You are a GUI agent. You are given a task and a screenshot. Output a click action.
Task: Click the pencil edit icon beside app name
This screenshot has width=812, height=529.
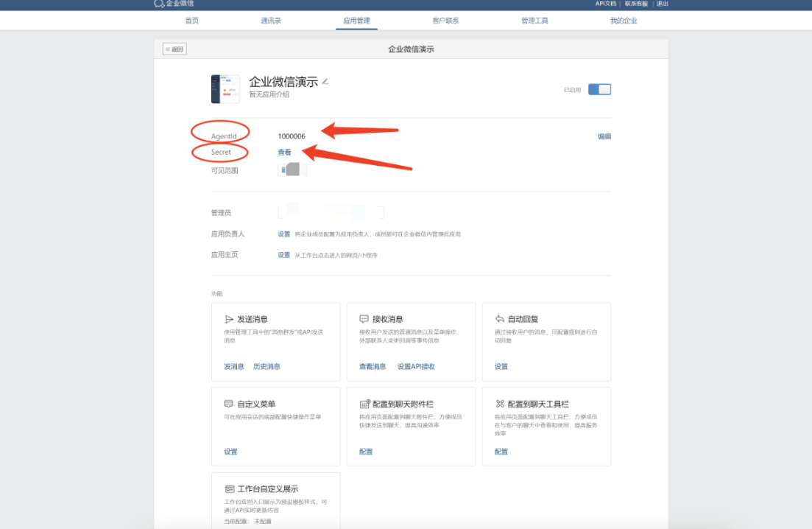(x=325, y=81)
